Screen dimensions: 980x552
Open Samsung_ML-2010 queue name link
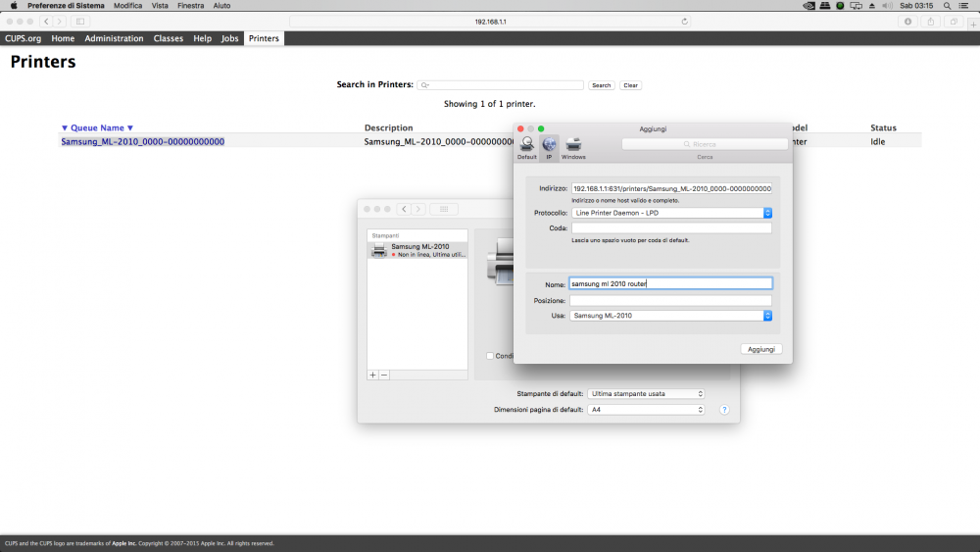point(142,142)
